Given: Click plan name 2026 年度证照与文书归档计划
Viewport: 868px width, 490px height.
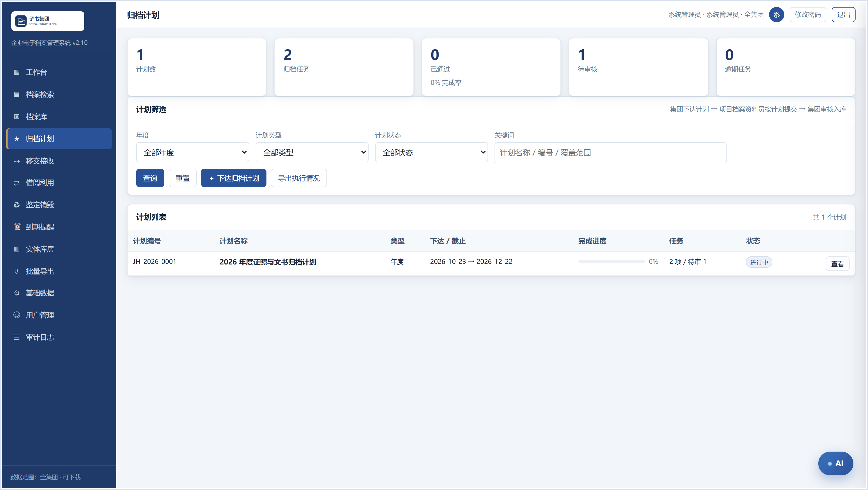Looking at the screenshot, I should pos(268,262).
